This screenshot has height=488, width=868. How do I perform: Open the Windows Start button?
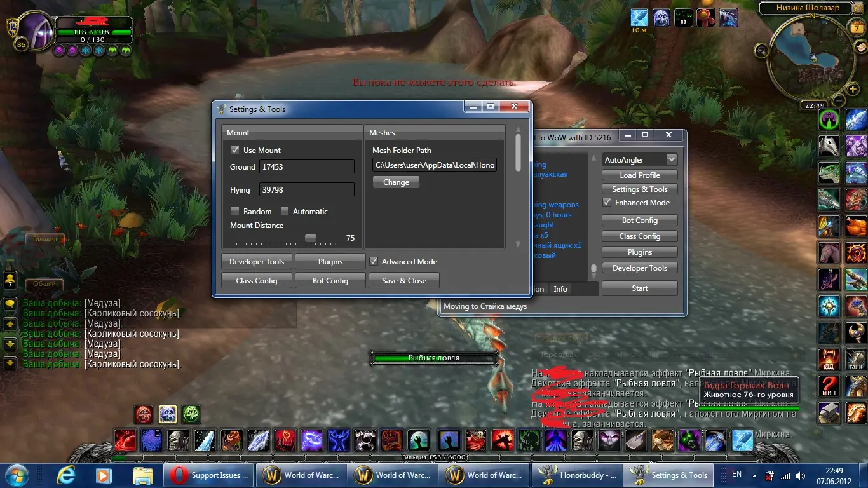coord(18,475)
